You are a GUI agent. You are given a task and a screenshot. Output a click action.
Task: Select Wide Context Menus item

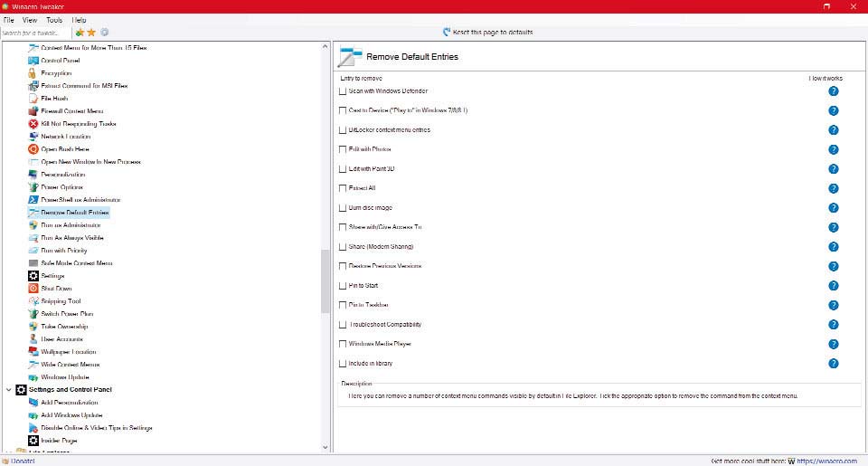[x=71, y=365]
